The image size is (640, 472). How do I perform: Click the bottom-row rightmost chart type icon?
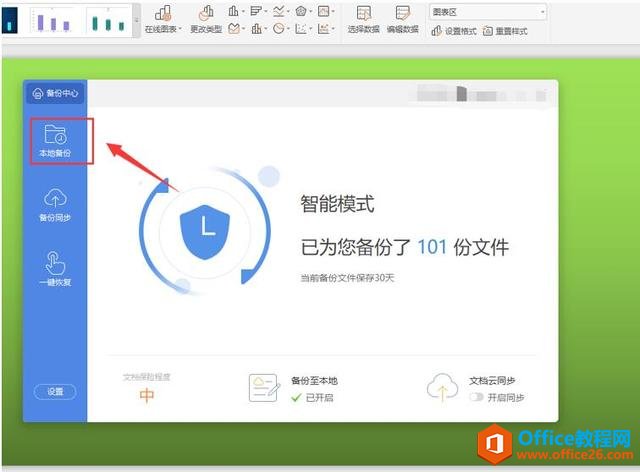[x=323, y=28]
